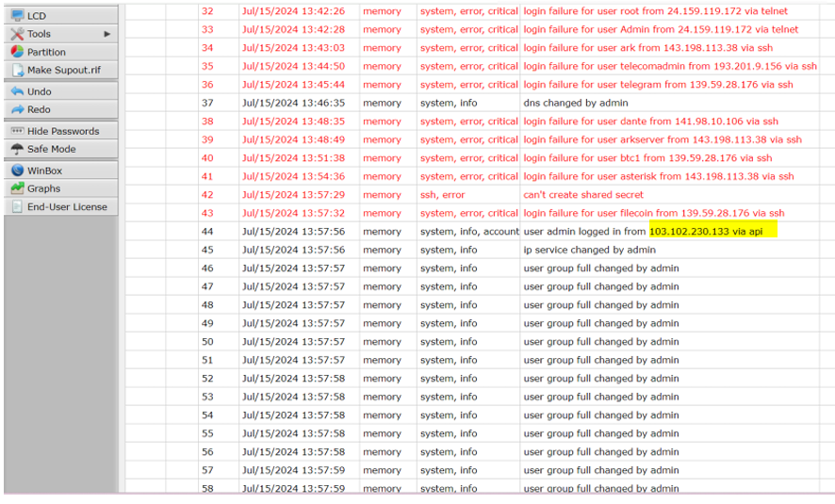Select the telecomadmin login failure message

[x=670, y=66]
